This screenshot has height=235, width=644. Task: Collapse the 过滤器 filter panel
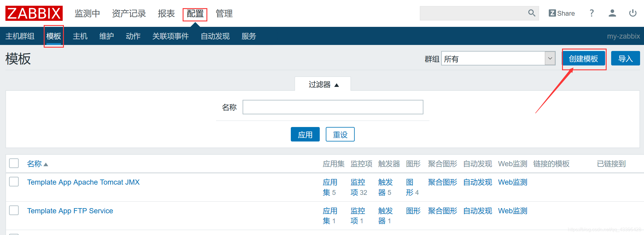323,84
